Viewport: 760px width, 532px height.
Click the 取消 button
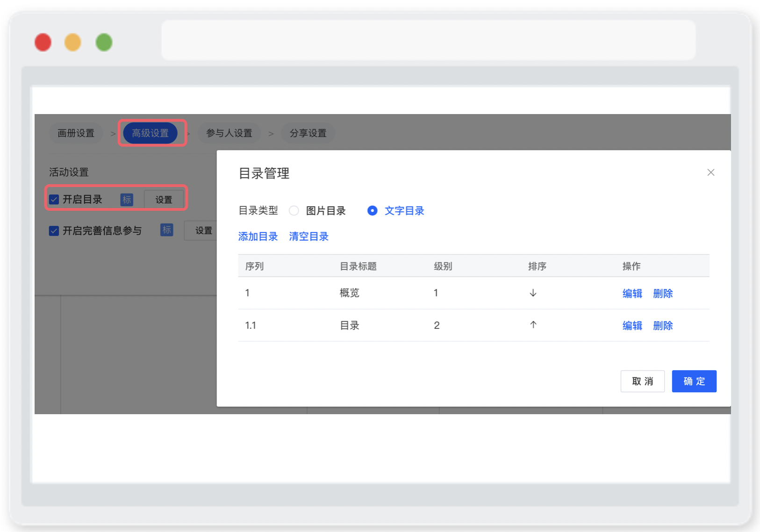pyautogui.click(x=642, y=381)
